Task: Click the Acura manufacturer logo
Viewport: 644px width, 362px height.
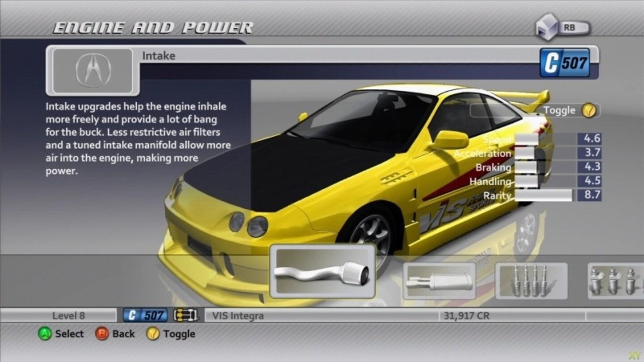Action: [93, 71]
